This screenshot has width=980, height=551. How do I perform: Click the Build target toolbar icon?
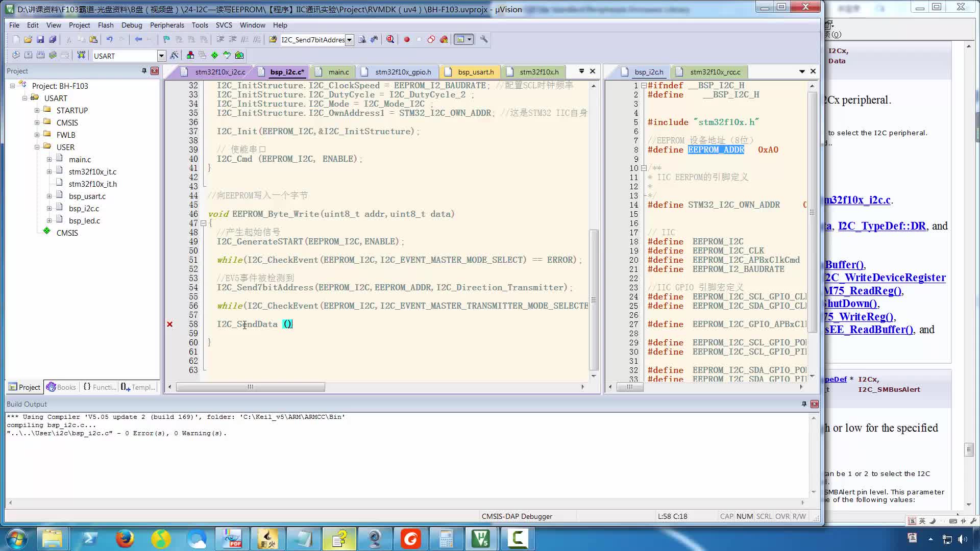(x=28, y=55)
